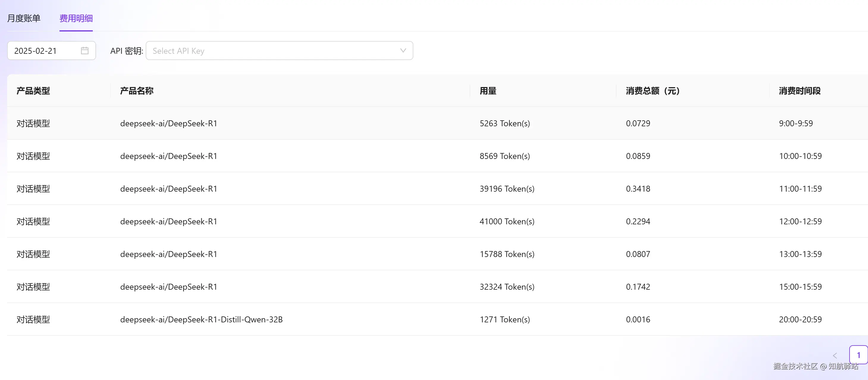Screen dimensions: 868x380
Task: Click page number 1 button
Action: tap(858, 355)
